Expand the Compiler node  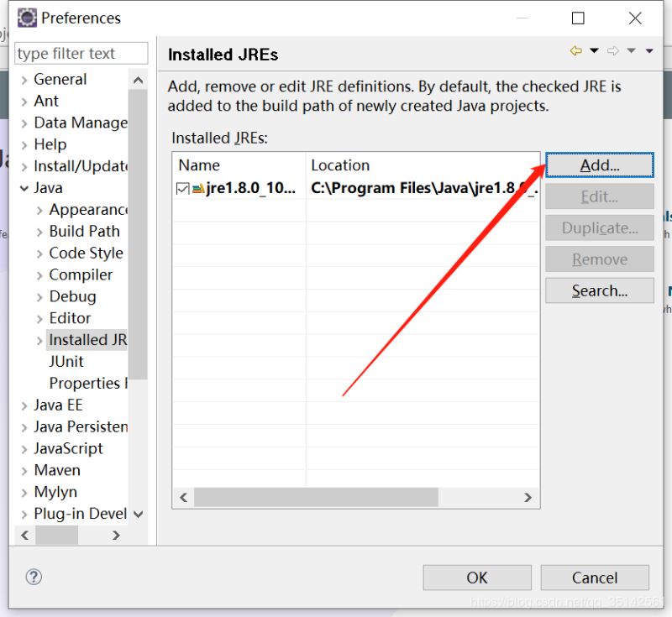(x=39, y=275)
